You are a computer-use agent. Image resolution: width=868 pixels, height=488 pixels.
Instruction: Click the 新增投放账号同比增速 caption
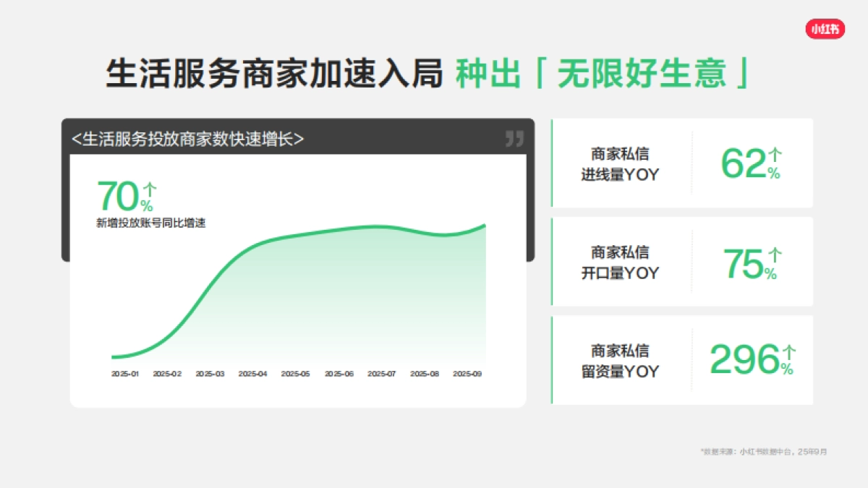coord(152,223)
